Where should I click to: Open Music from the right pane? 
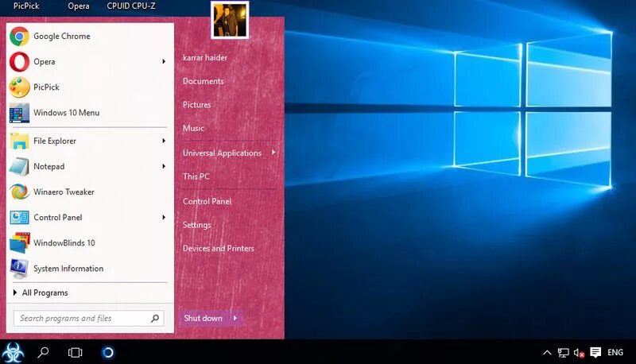coord(193,128)
